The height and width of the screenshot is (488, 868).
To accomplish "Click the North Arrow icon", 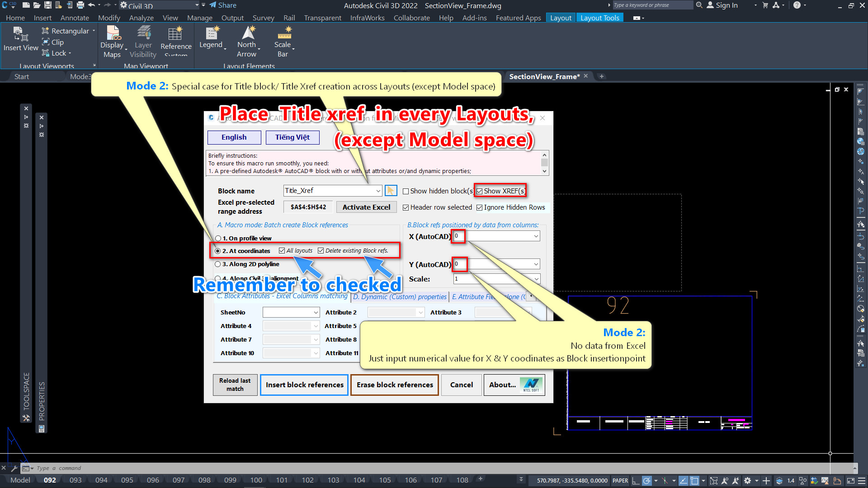I will 247,33.
